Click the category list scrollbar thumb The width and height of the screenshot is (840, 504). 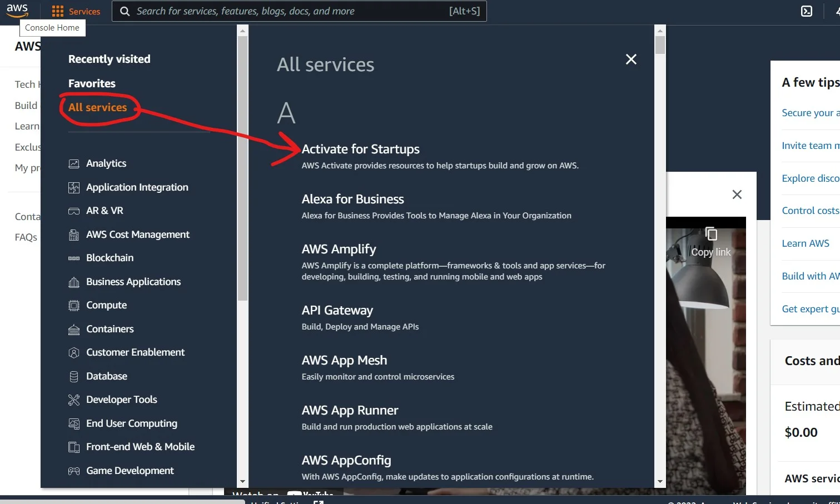tap(242, 169)
